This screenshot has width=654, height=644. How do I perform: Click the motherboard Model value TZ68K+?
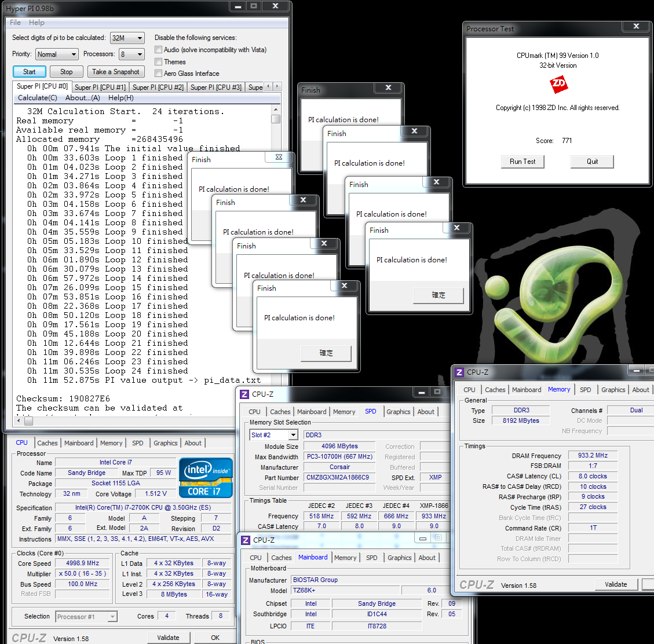[x=345, y=590]
